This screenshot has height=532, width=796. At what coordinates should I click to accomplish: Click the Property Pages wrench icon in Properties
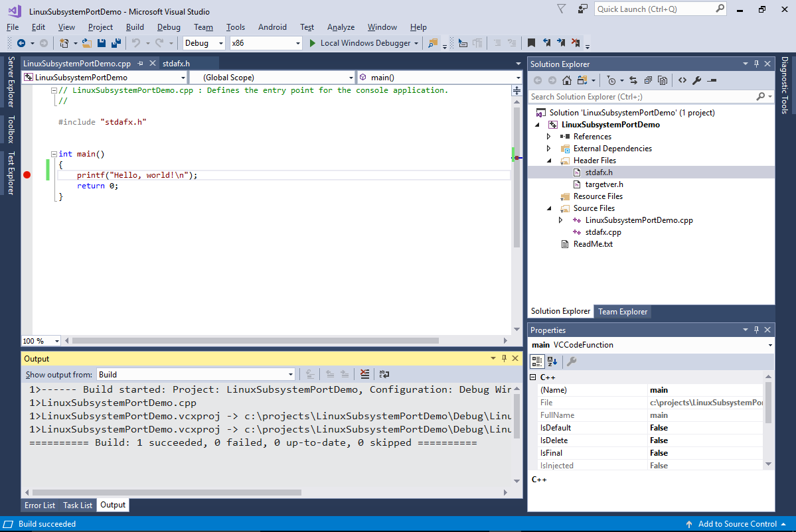click(572, 361)
